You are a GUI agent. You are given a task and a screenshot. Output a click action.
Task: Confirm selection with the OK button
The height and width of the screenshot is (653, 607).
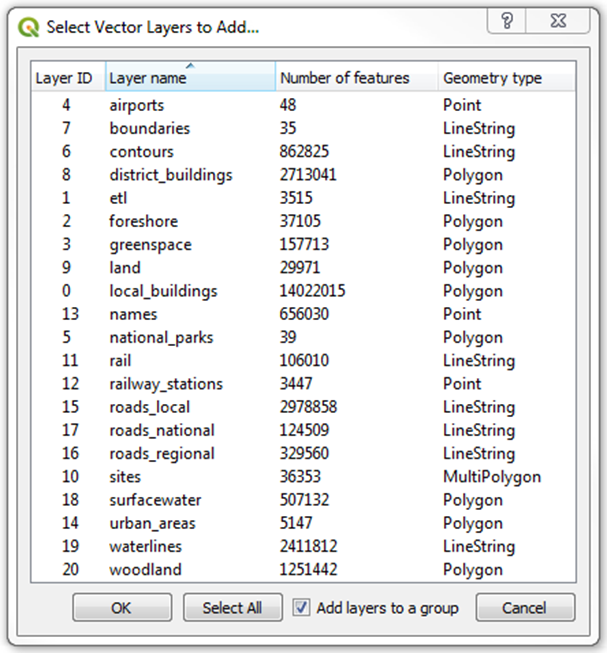coord(122,608)
